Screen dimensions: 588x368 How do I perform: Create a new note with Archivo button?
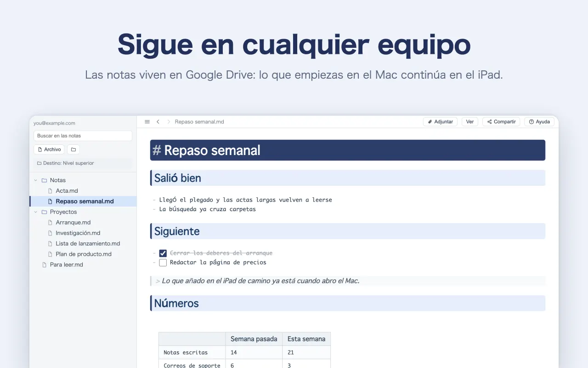[49, 149]
